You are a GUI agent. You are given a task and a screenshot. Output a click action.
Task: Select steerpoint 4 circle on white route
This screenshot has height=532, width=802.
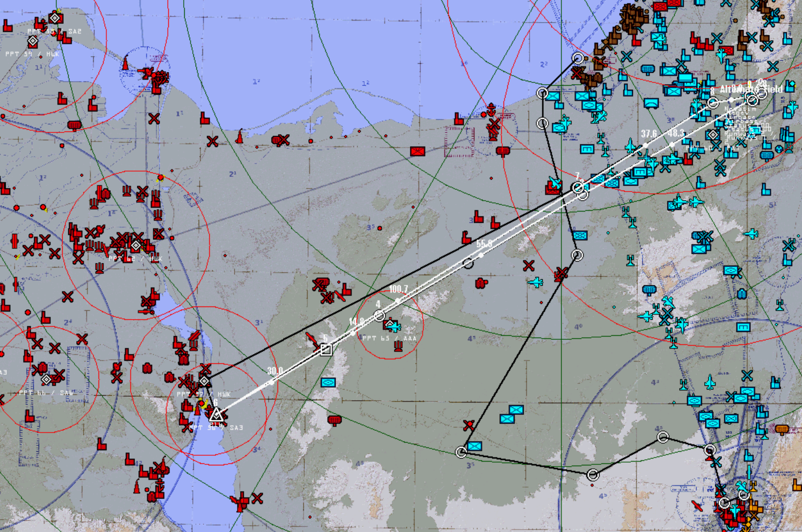click(379, 315)
